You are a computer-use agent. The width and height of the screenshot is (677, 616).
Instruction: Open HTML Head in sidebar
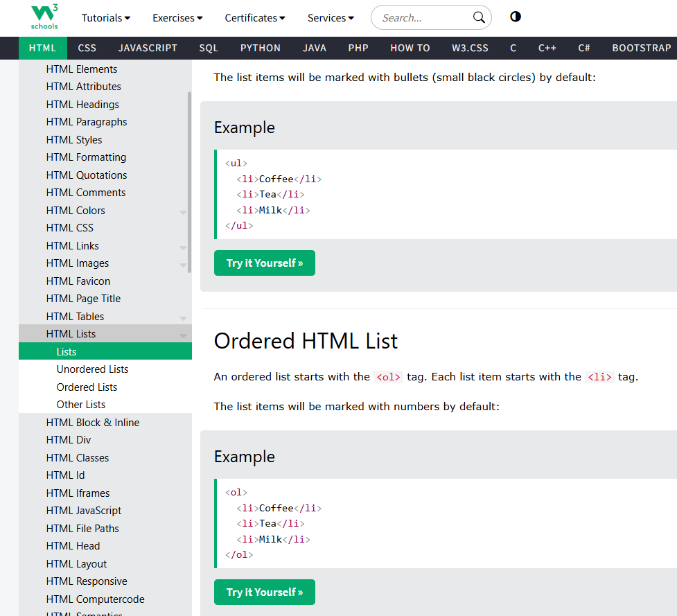[x=105, y=546]
